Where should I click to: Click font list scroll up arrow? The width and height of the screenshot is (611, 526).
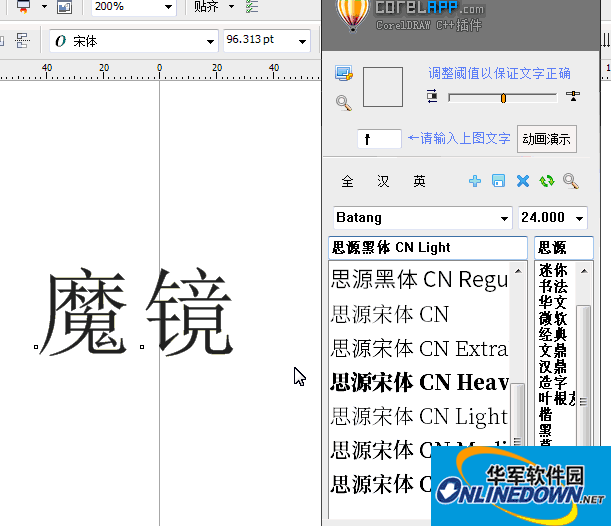[x=518, y=271]
